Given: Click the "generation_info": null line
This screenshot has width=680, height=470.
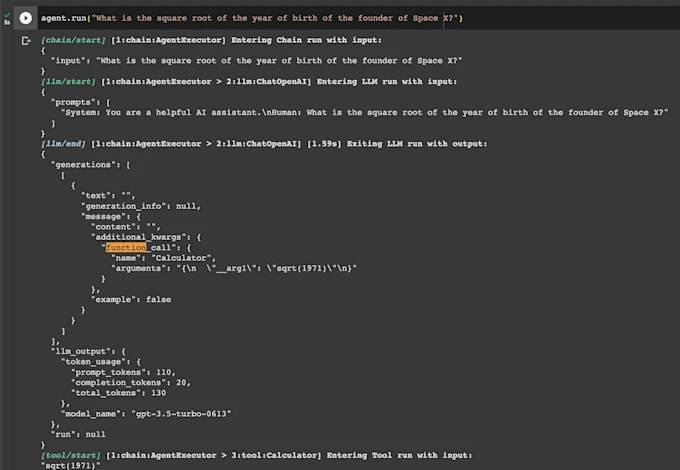Looking at the screenshot, I should (141, 206).
